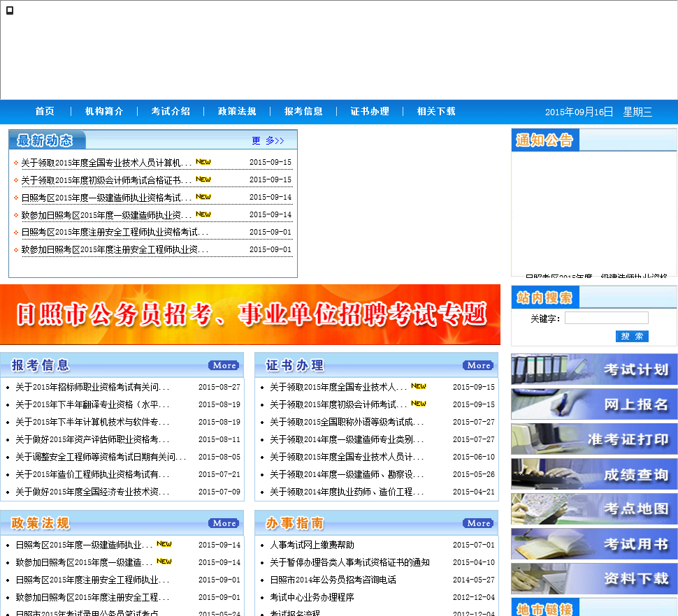Viewport: 678px width, 616px height.
Task: Open news 关于领取2015年度全国专业技术人员计算机
Action: coord(106,163)
